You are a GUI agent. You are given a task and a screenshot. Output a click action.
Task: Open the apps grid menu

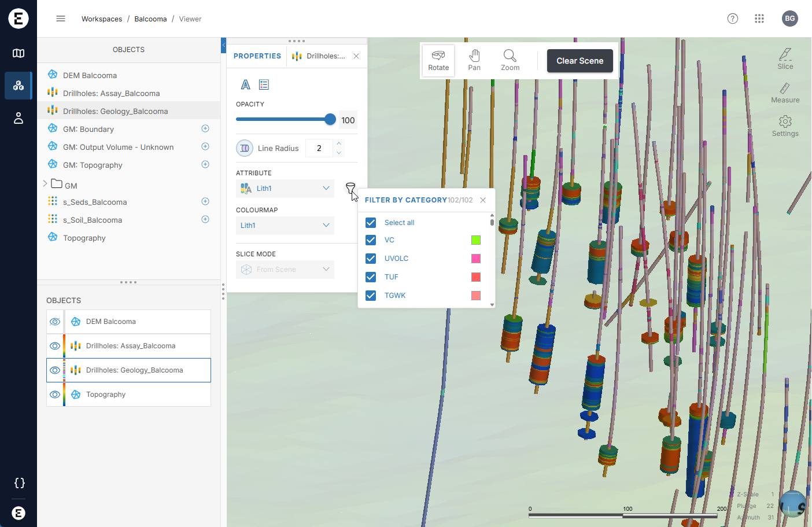tap(759, 19)
